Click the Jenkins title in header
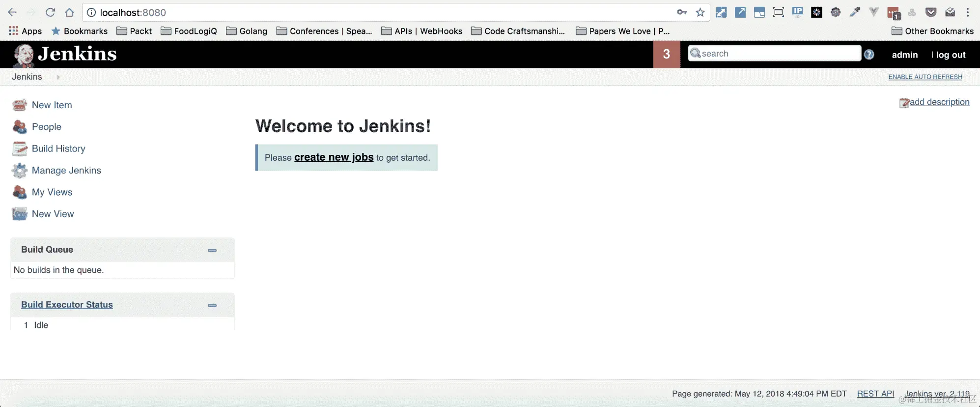The image size is (980, 407). point(77,54)
